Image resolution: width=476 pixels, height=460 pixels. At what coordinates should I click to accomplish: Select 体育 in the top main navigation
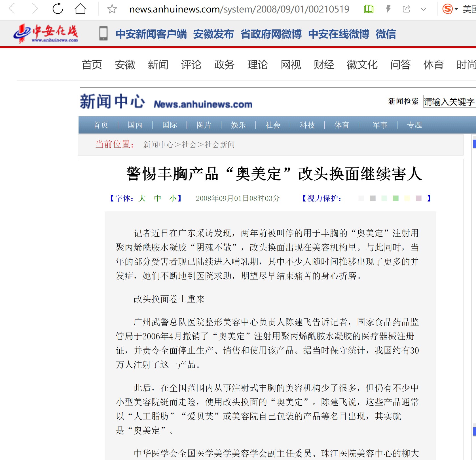pos(434,65)
